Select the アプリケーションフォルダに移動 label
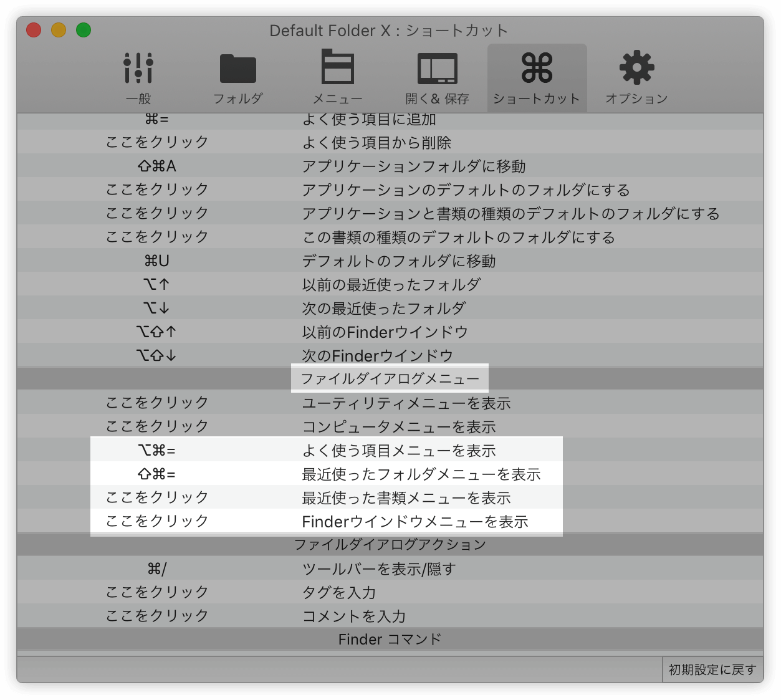 point(414,166)
